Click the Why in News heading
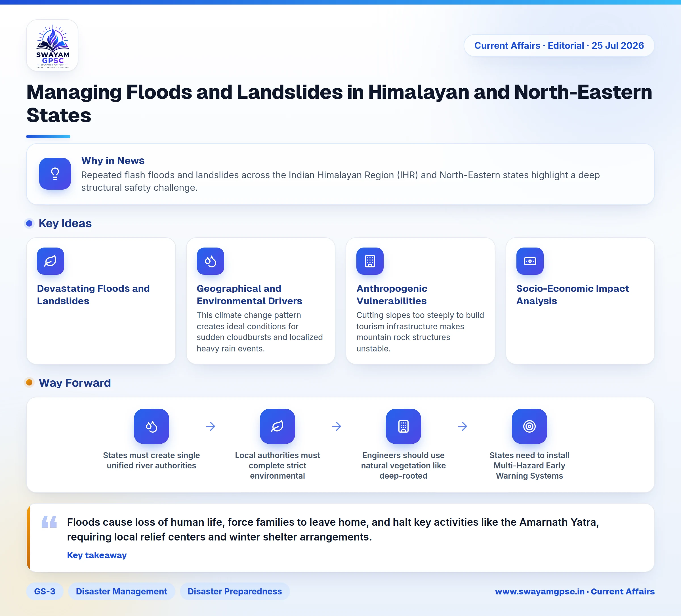681x616 pixels. pos(113,160)
